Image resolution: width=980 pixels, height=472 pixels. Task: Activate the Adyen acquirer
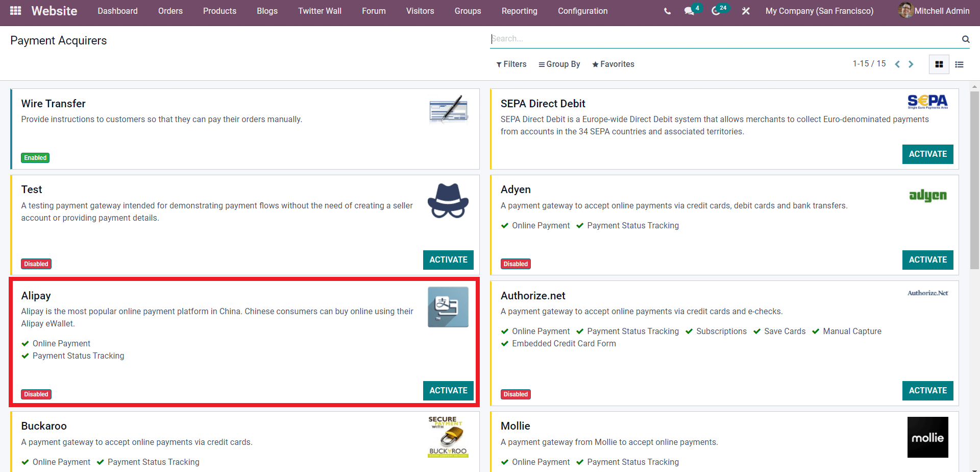(927, 260)
